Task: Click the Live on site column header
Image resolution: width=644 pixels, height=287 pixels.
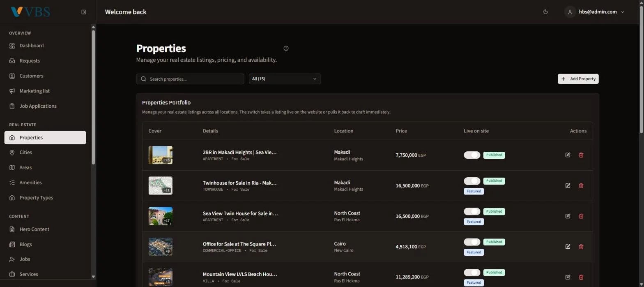Action: tap(476, 131)
